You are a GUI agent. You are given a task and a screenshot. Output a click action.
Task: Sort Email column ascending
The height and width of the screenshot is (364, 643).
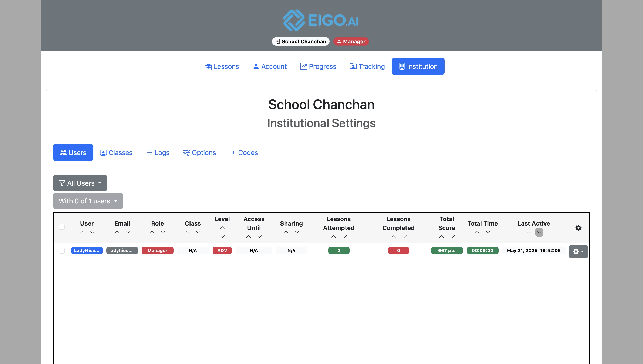117,232
